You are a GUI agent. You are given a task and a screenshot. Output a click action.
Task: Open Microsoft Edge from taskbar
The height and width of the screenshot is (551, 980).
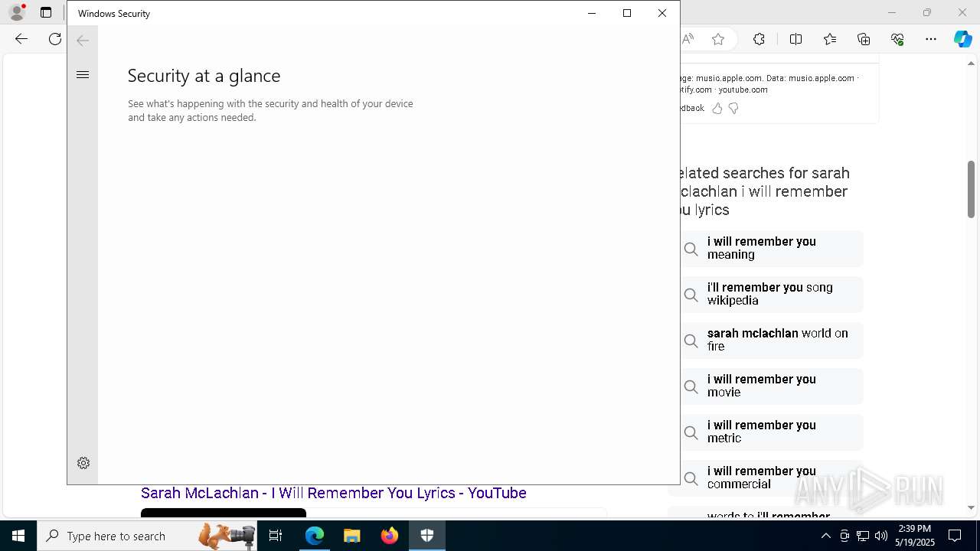coord(315,536)
